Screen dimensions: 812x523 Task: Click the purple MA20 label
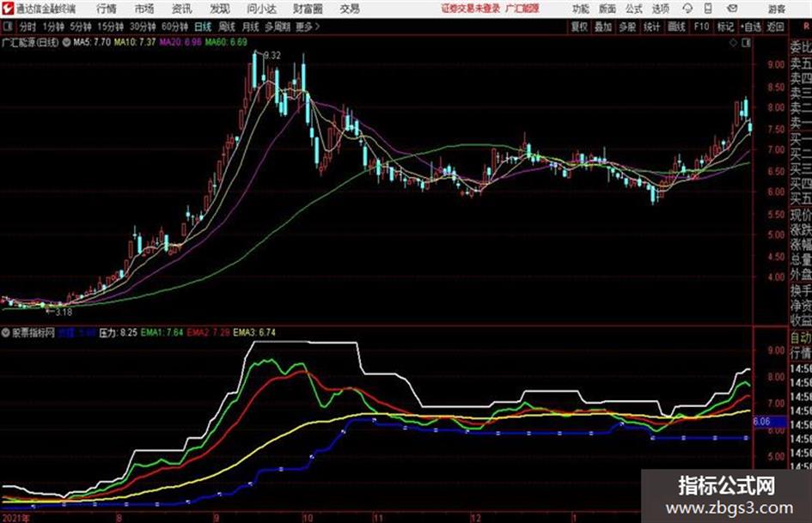point(180,42)
